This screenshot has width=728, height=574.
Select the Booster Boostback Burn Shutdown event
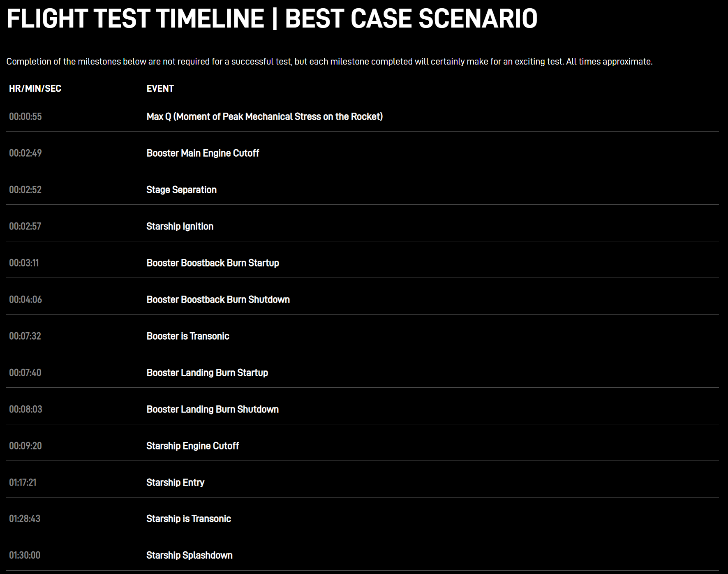(x=218, y=299)
